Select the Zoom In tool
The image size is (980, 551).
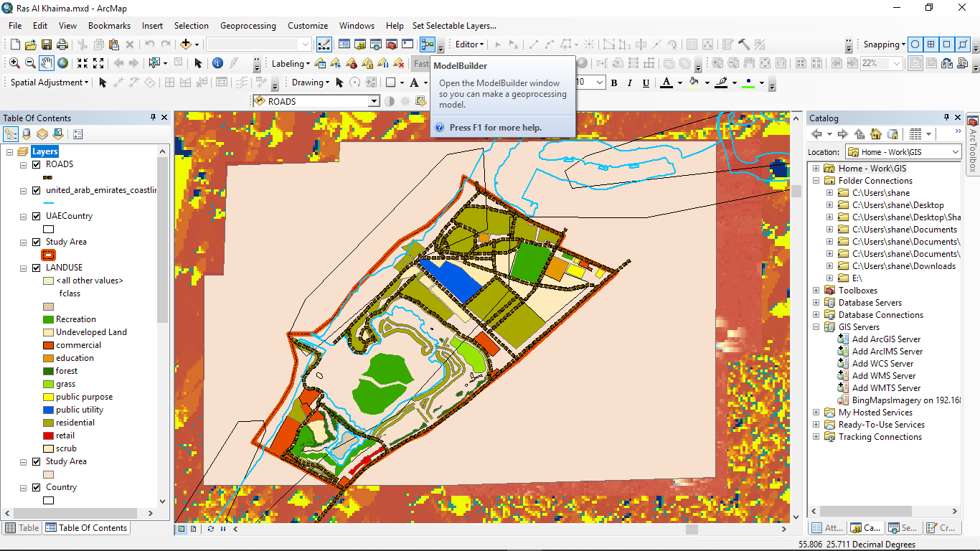pos(14,63)
